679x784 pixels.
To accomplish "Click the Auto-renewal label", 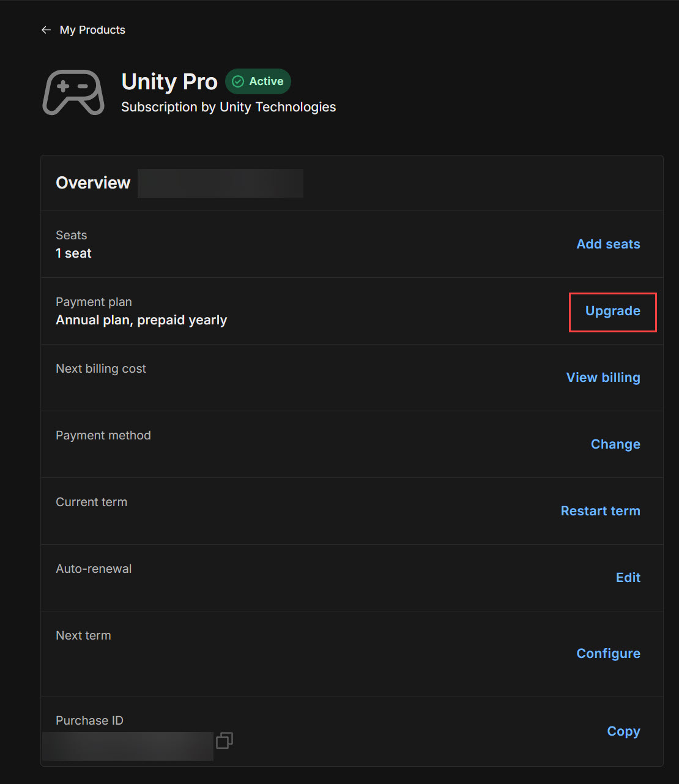I will [94, 569].
